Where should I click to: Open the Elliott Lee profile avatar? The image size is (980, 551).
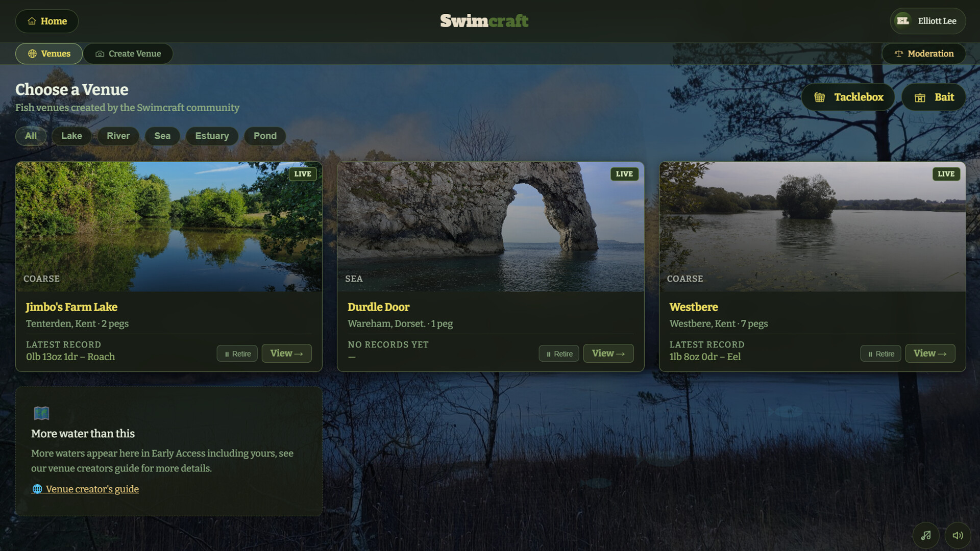[903, 21]
